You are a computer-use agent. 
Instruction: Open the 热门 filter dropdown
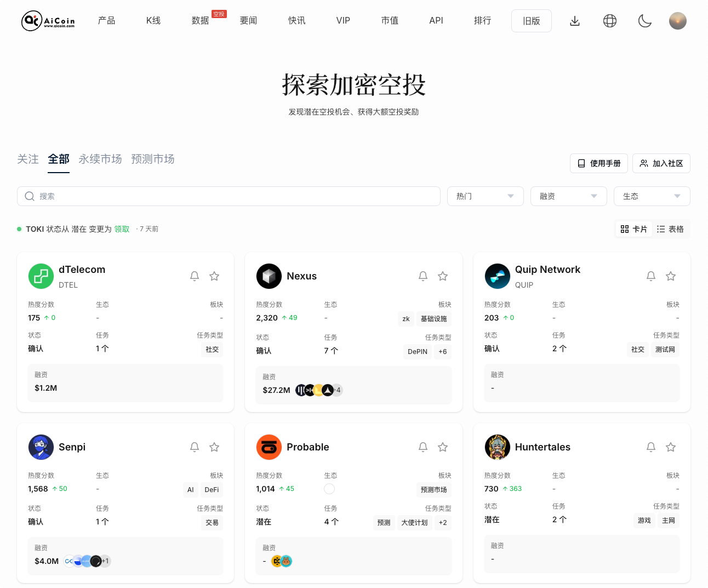click(485, 196)
